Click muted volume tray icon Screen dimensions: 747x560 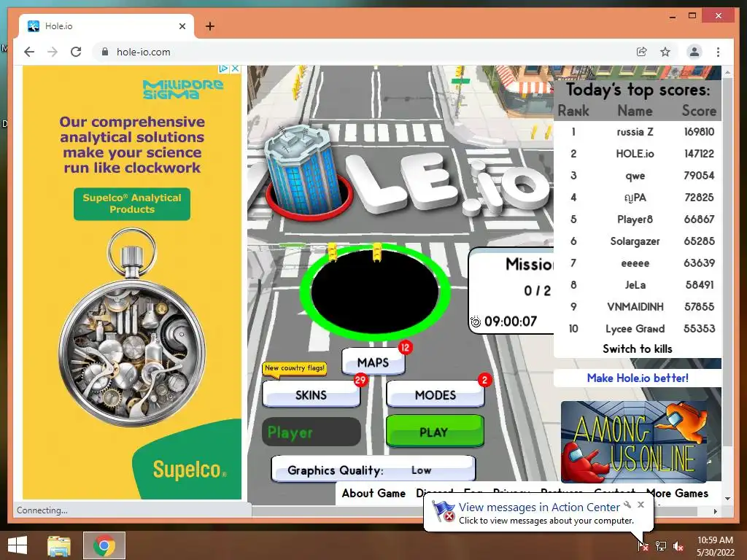(x=678, y=545)
